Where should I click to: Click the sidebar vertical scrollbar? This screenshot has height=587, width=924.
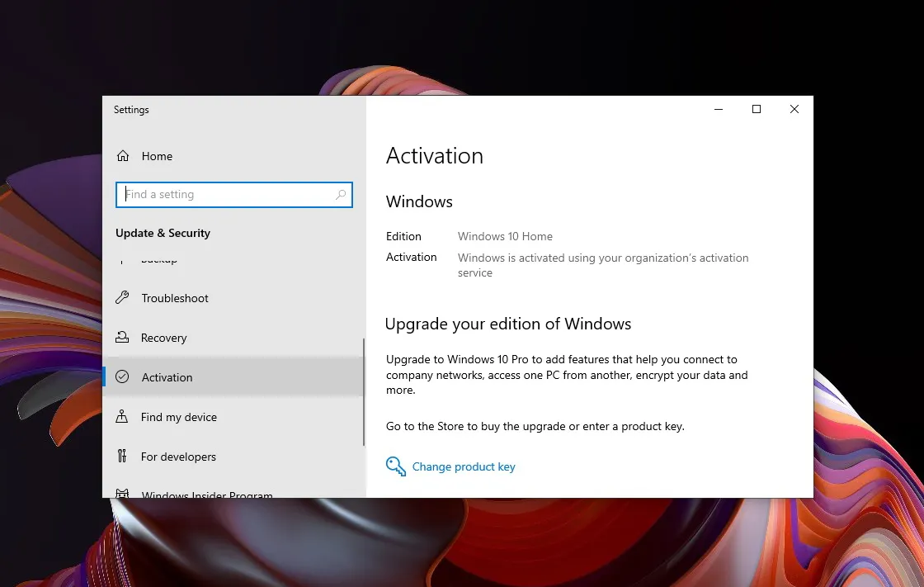tap(363, 392)
